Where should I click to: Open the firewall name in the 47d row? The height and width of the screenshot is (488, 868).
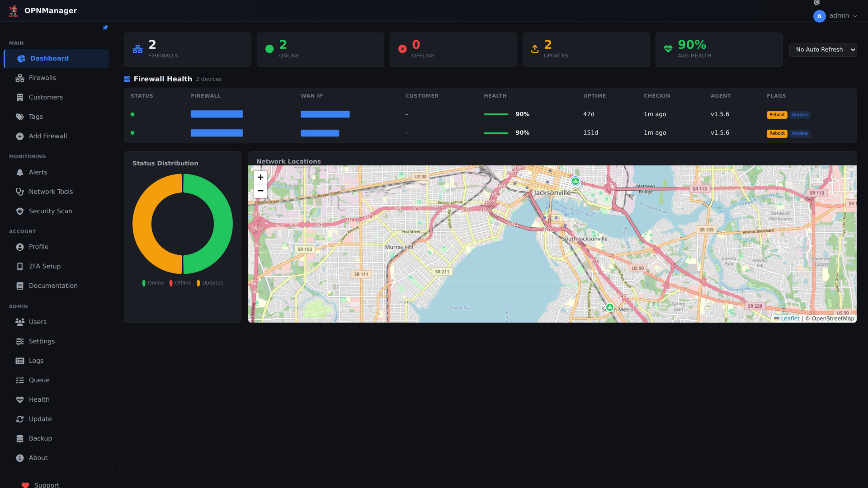point(217,114)
